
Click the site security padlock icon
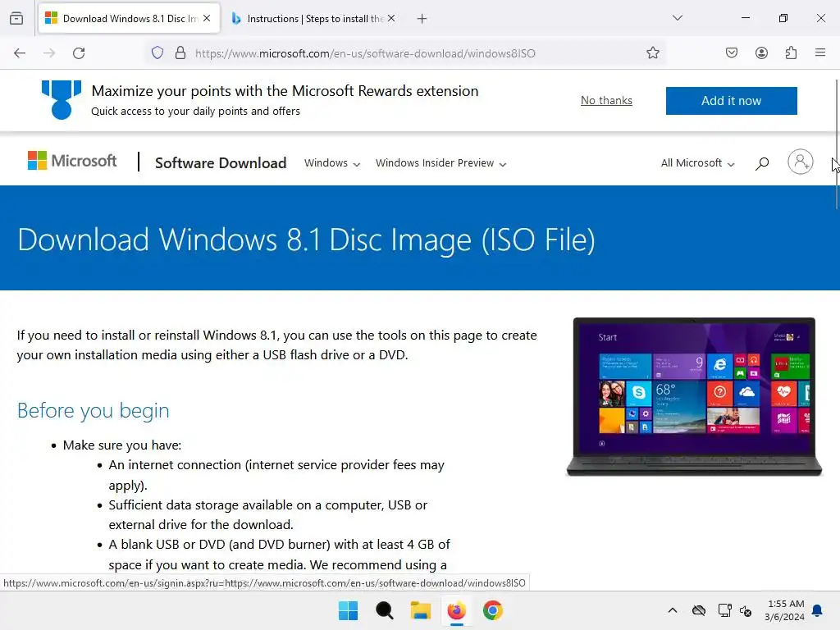pyautogui.click(x=180, y=52)
